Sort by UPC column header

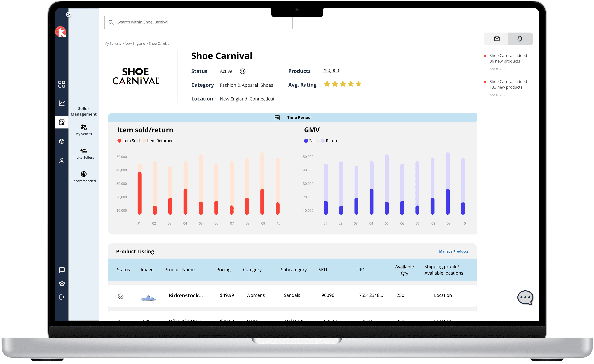[x=361, y=270]
